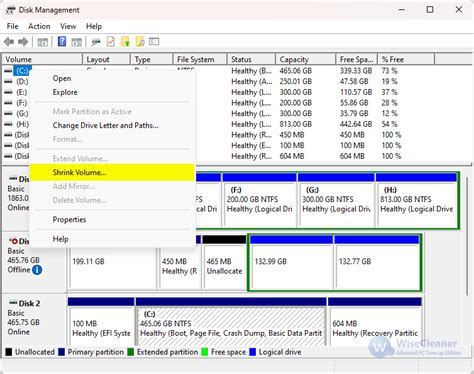Click the Disk 2 label panel

[x=34, y=320]
